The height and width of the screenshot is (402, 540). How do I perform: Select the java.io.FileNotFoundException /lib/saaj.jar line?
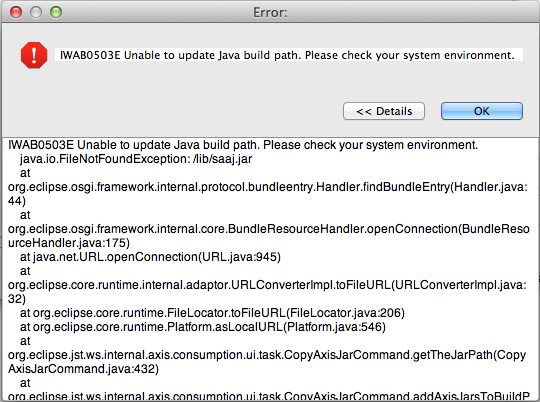(x=136, y=159)
